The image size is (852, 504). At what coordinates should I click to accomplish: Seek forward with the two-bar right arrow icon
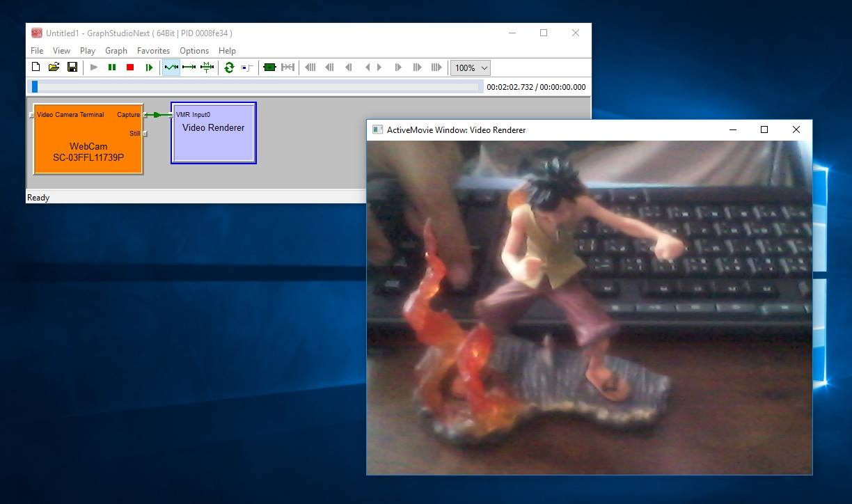pyautogui.click(x=417, y=68)
